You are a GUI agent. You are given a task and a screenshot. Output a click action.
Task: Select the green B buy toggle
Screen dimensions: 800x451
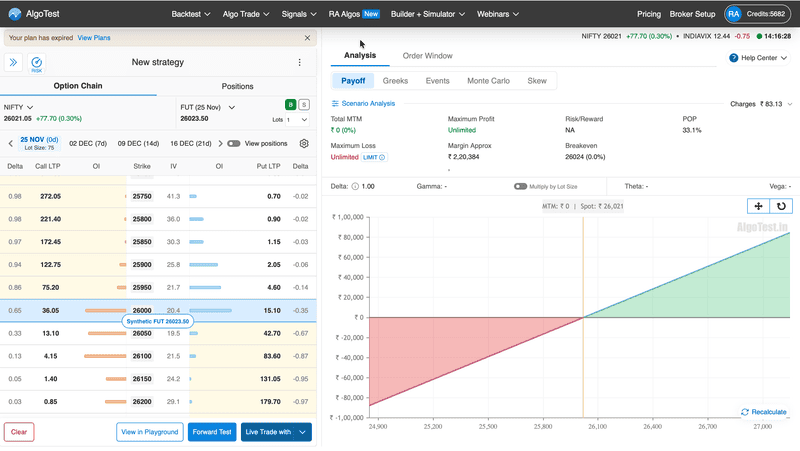290,104
